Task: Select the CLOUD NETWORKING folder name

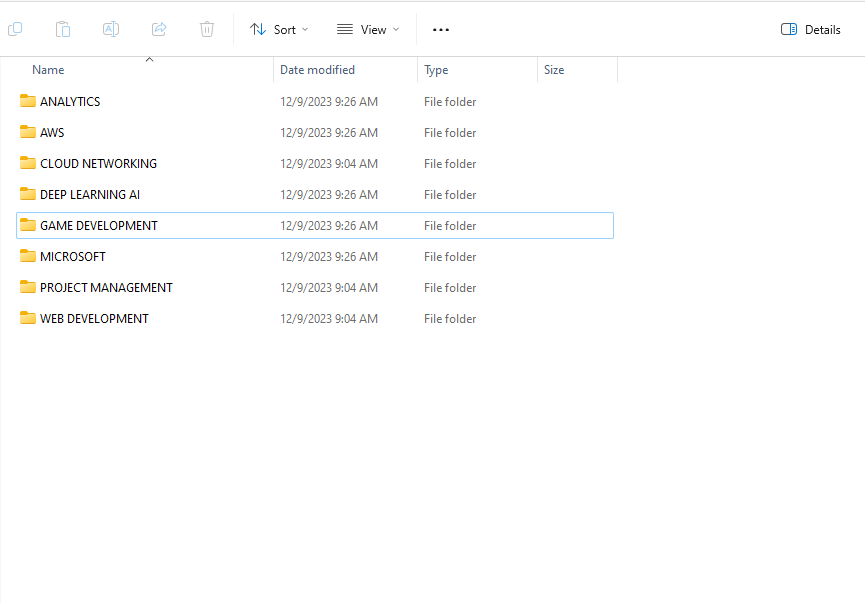Action: tap(99, 164)
